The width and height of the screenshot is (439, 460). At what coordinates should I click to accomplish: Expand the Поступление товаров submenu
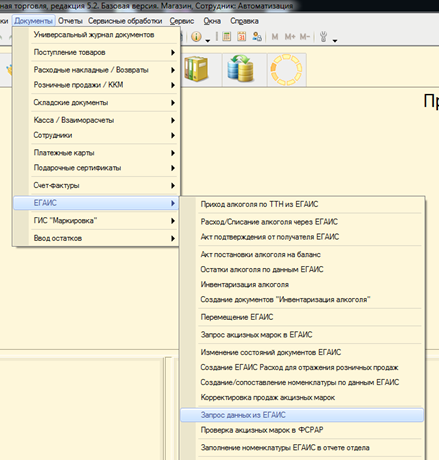pos(103,52)
